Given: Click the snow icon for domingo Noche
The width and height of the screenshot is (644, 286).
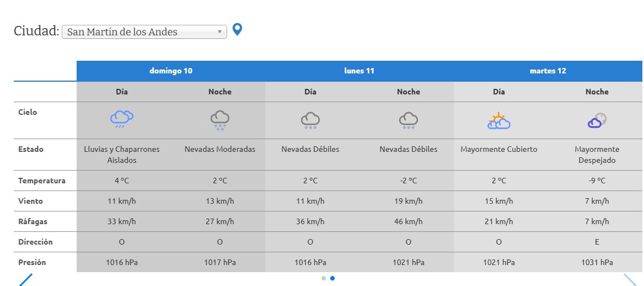Looking at the screenshot, I should pyautogui.click(x=220, y=120).
